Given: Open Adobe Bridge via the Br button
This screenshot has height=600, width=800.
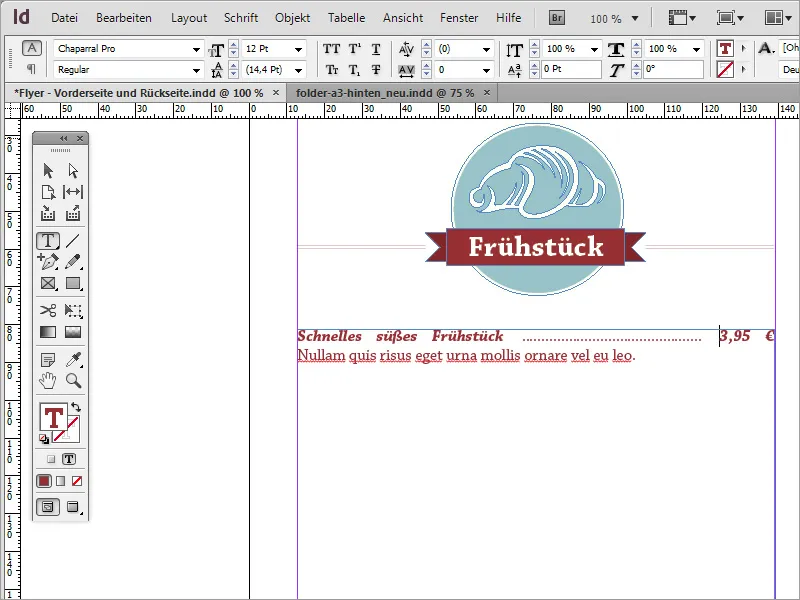Looking at the screenshot, I should click(556, 17).
